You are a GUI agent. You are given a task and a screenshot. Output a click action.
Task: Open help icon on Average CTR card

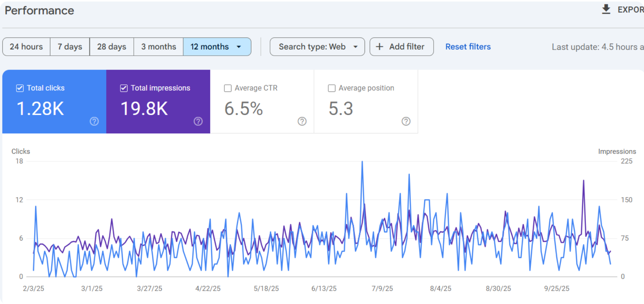point(302,121)
